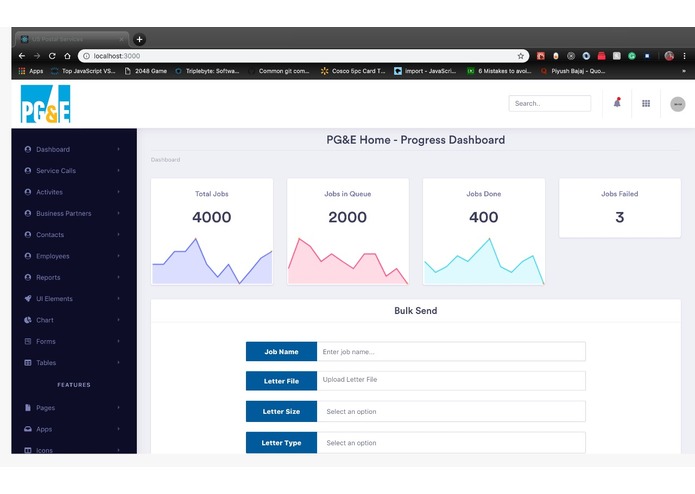Expand the Business Partners chevron

pos(119,213)
